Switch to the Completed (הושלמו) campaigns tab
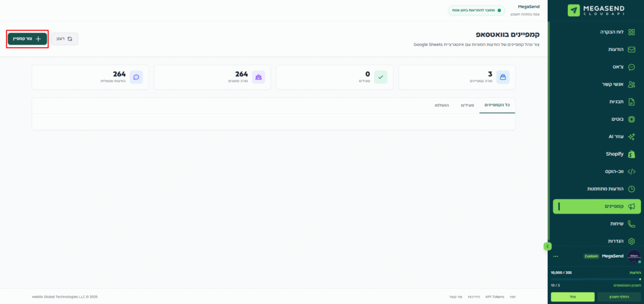 (x=441, y=105)
